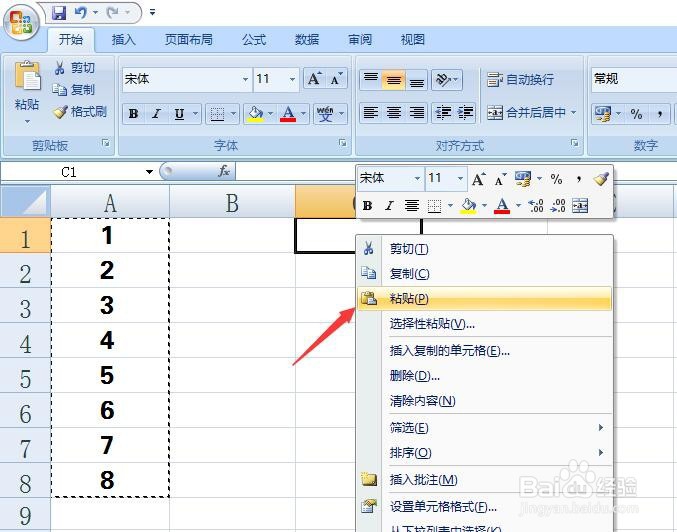Click the large ribbon Paste icon
This screenshot has height=532, width=677.
pyautogui.click(x=27, y=76)
